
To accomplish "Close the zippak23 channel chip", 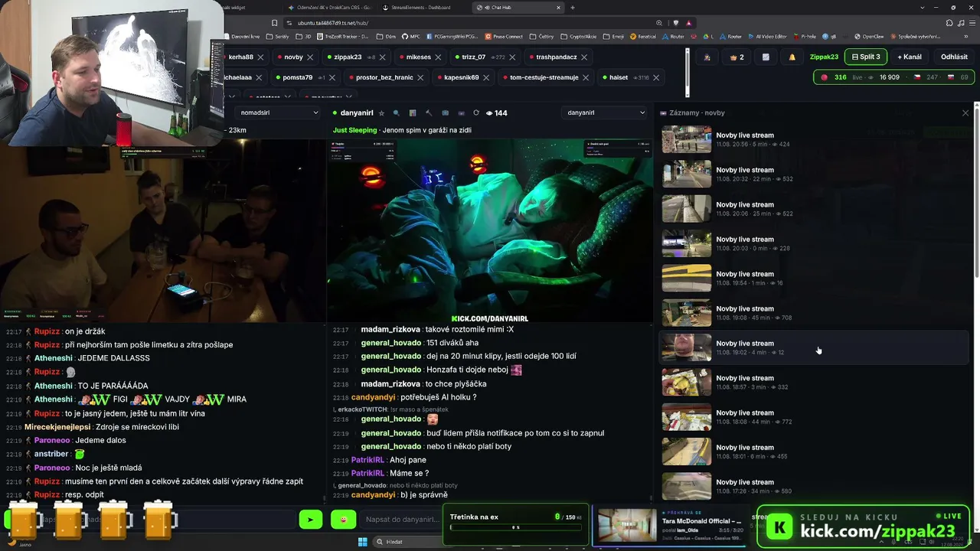I will pyautogui.click(x=382, y=57).
